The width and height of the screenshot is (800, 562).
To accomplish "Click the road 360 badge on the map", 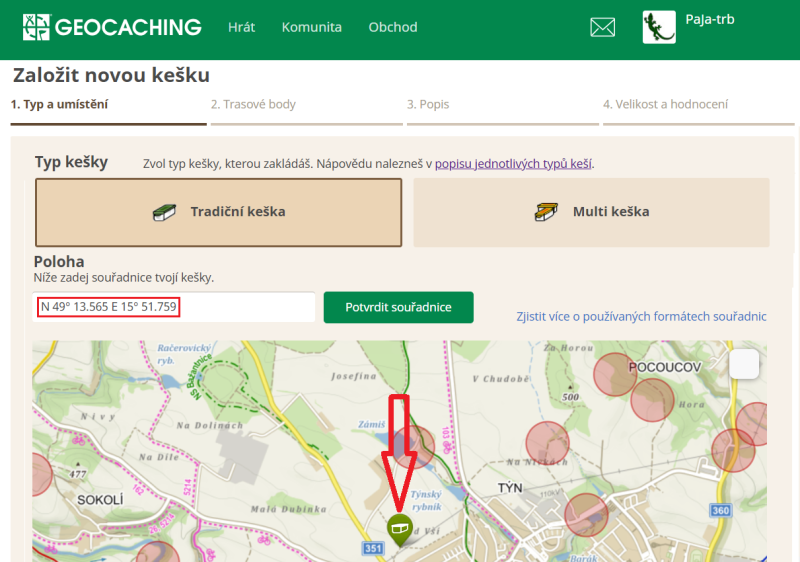I will tap(720, 510).
